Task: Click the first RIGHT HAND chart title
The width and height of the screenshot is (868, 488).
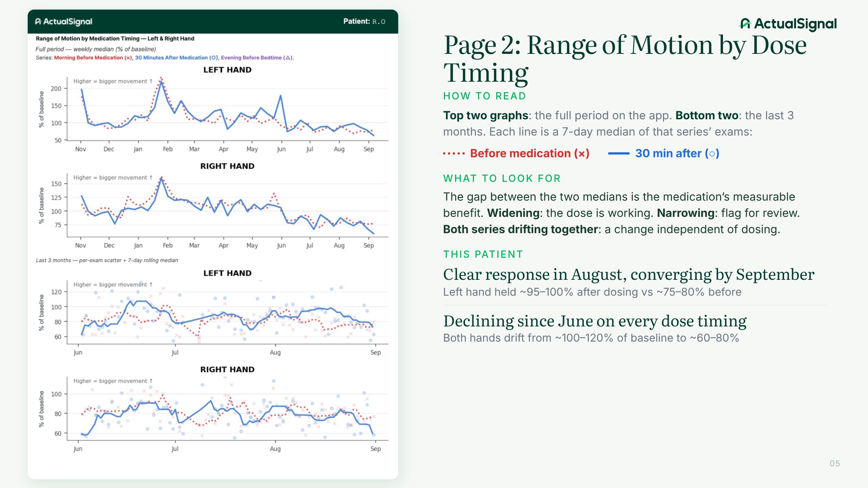Action: [x=227, y=166]
